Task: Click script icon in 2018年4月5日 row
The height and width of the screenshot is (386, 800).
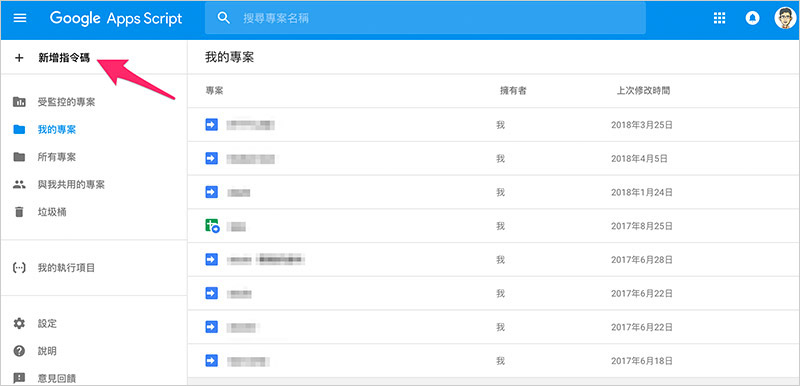Action: pyautogui.click(x=211, y=158)
